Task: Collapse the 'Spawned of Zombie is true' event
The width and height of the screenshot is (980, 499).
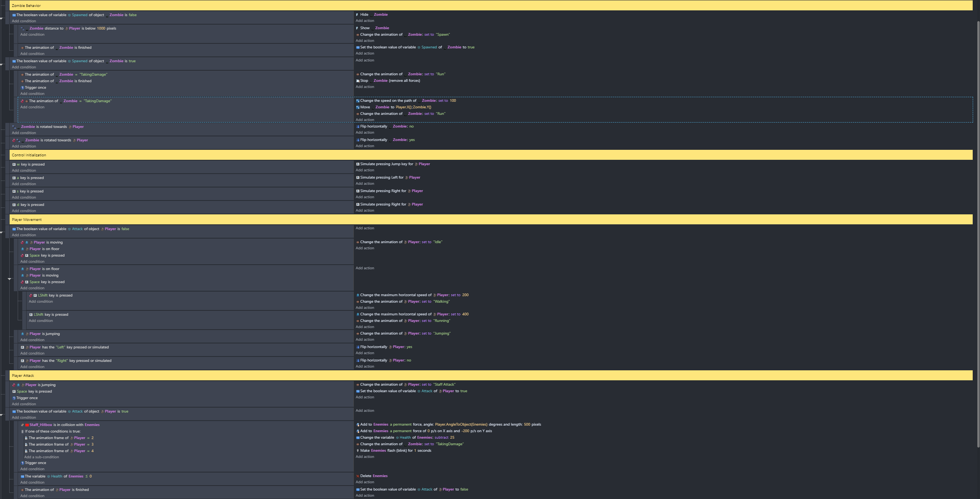Action: (2, 64)
